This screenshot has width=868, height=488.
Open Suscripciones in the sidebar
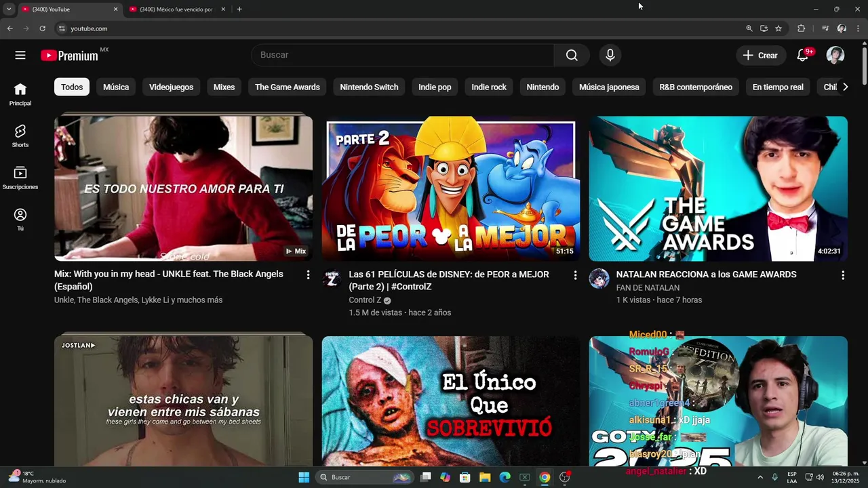tap(20, 178)
